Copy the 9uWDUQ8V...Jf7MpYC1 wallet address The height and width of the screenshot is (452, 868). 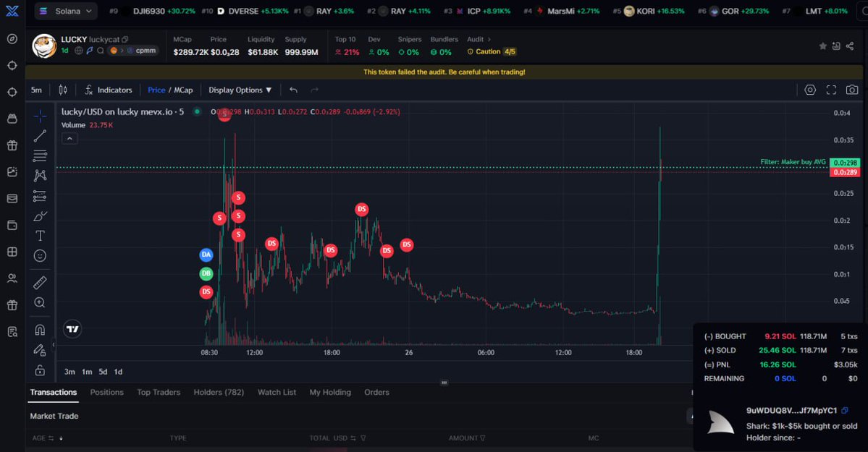click(844, 411)
